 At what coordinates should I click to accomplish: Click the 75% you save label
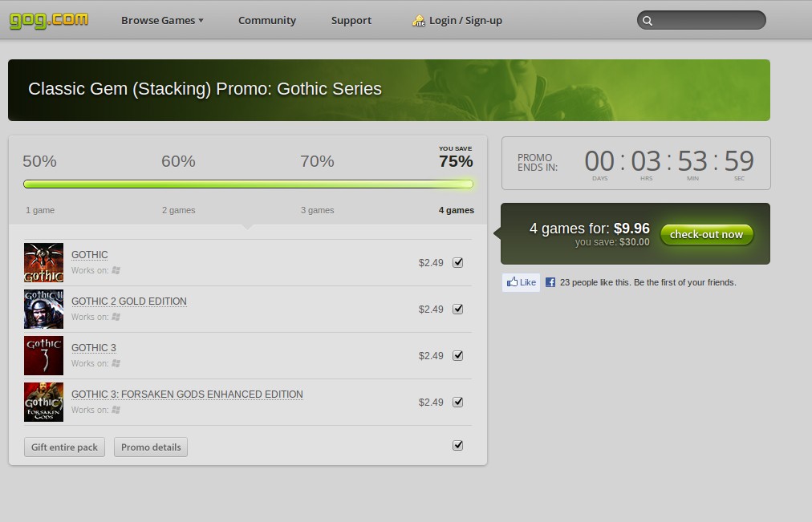pyautogui.click(x=456, y=161)
